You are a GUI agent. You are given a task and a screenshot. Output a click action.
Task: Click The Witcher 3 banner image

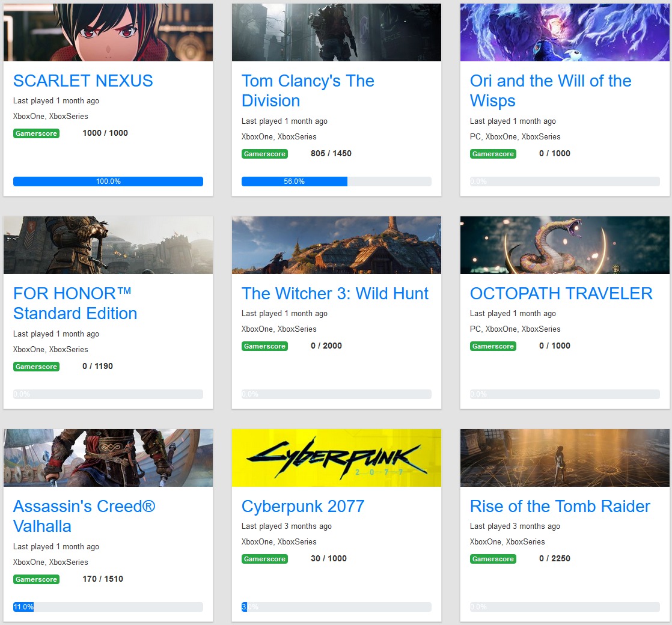337,245
